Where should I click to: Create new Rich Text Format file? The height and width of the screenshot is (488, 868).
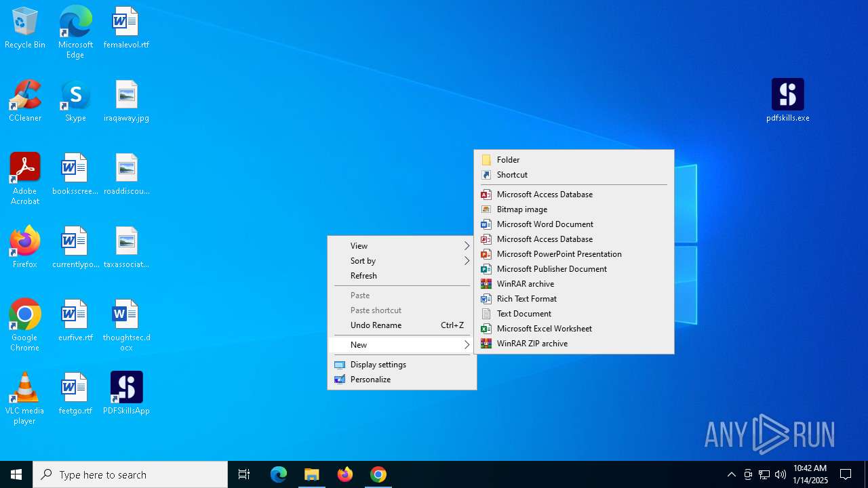coord(574,299)
